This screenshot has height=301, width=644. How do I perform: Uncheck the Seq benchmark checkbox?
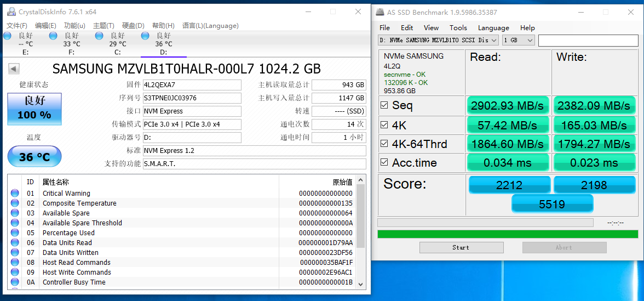click(384, 105)
